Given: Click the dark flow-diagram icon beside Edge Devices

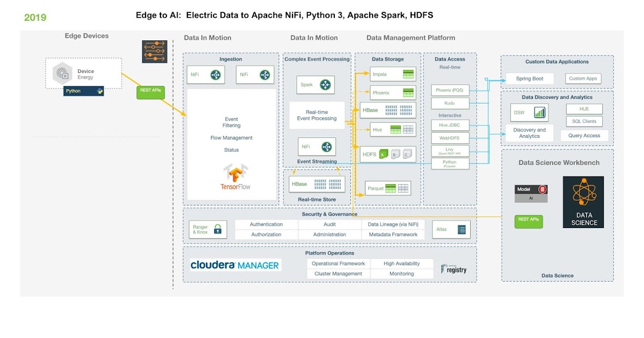Looking at the screenshot, I should click(x=155, y=52).
